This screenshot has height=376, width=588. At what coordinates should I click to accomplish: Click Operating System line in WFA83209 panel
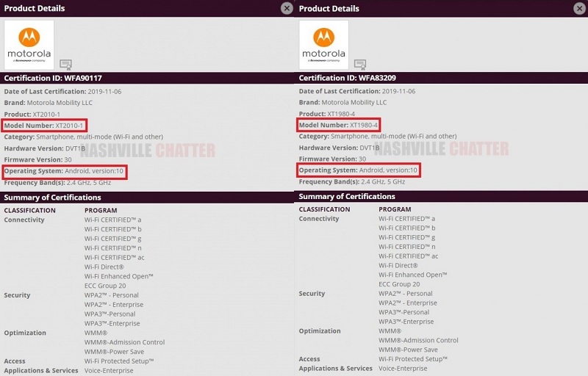(x=358, y=170)
